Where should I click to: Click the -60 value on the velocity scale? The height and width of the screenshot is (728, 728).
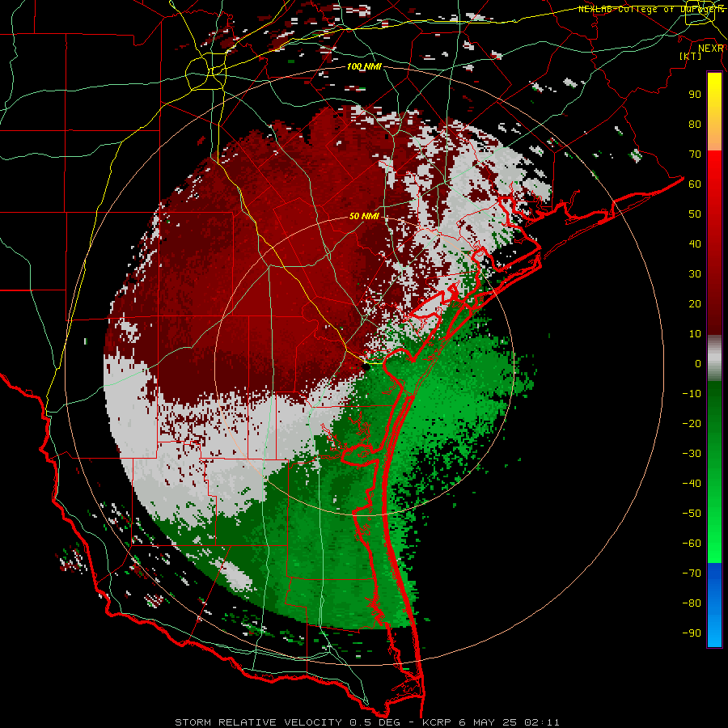click(692, 544)
